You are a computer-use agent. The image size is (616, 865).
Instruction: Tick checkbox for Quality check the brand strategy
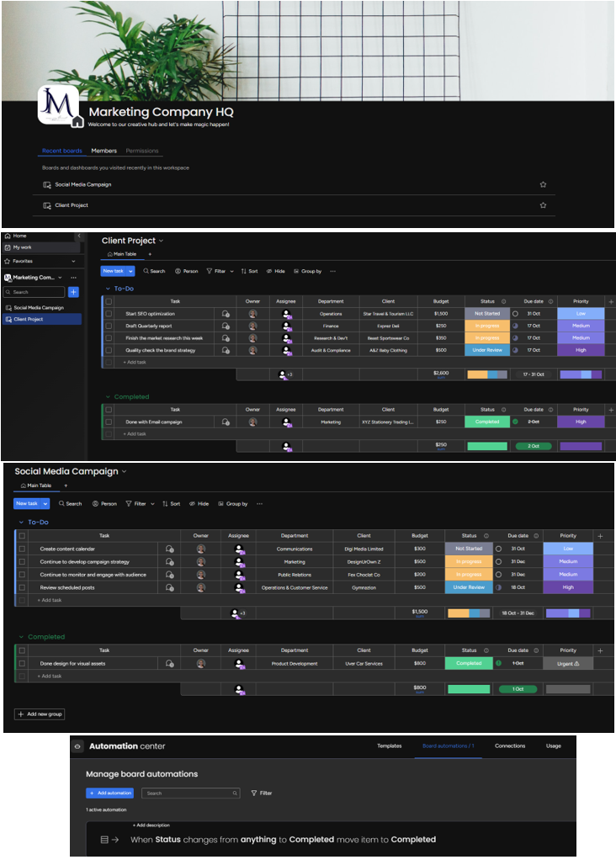coord(109,350)
